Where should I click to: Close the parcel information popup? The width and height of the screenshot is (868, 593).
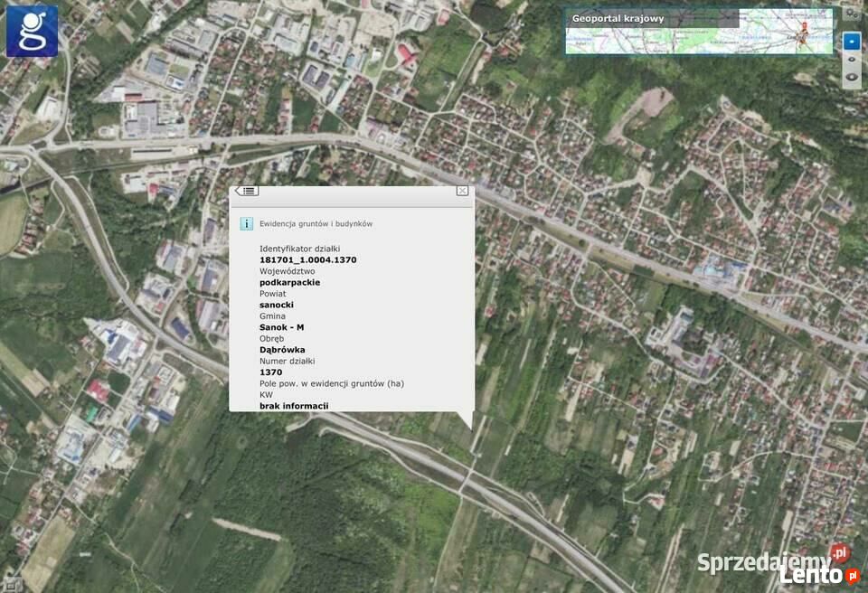pos(462,191)
